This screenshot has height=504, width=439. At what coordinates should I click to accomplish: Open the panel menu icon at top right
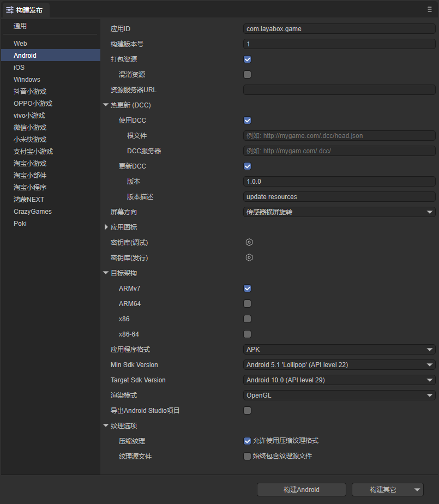430,9
